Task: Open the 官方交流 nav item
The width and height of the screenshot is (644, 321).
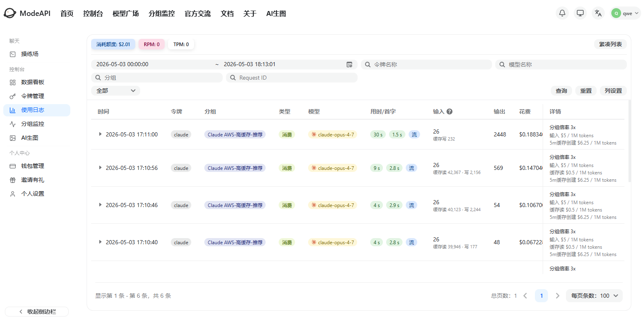Action: pos(198,13)
